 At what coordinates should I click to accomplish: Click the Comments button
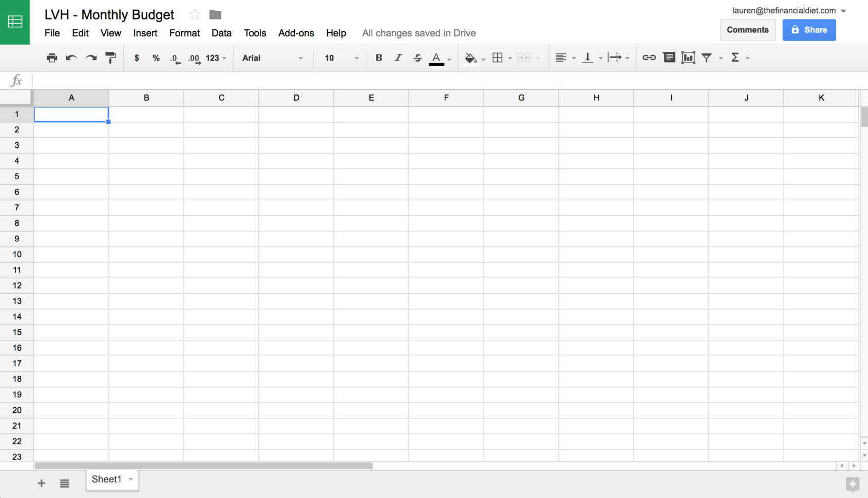pos(748,30)
